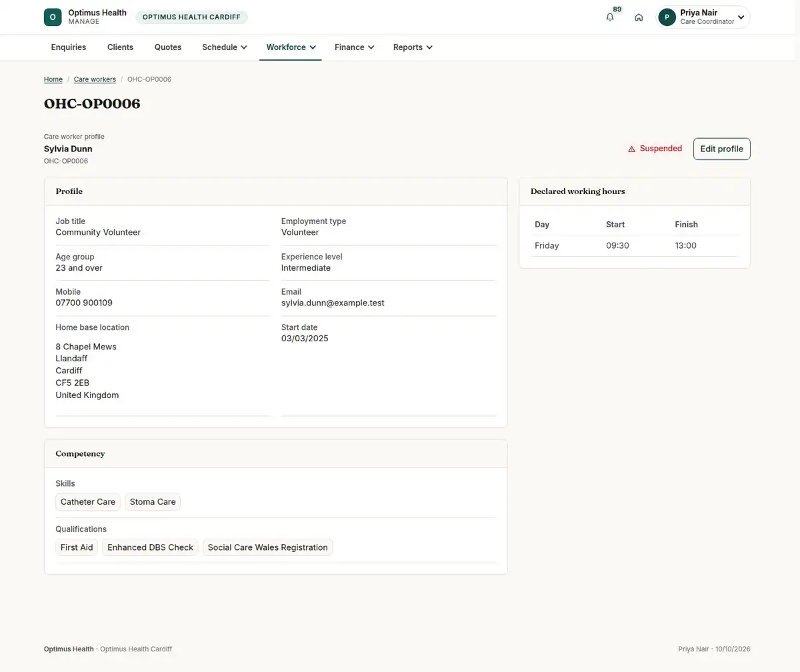Click the Optimus Health logo icon
Viewport: 800px width, 672px height.
click(x=53, y=17)
